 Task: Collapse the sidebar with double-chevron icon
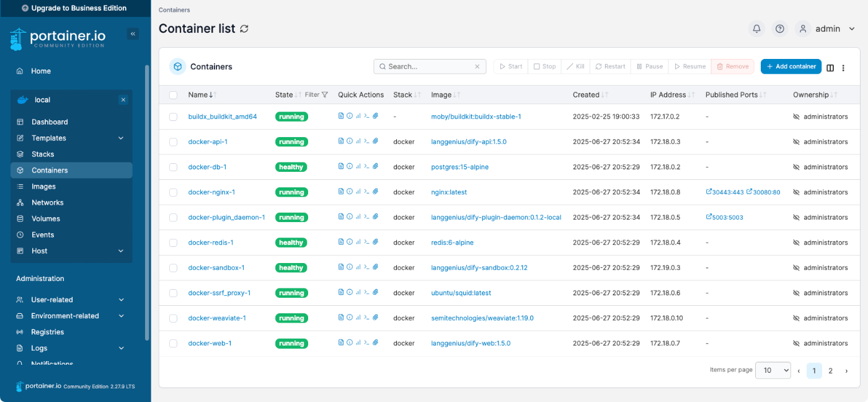[133, 33]
